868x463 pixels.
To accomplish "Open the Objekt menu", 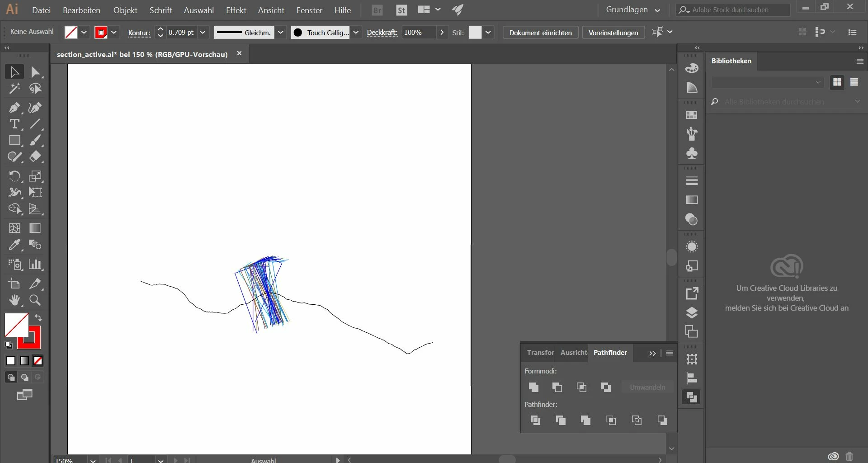I will coord(125,10).
